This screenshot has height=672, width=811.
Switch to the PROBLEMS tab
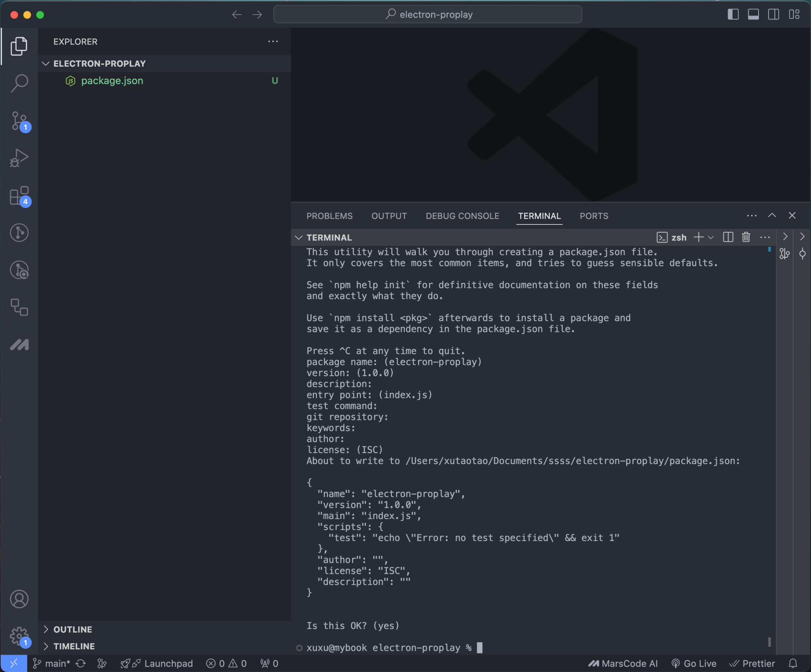tap(330, 216)
